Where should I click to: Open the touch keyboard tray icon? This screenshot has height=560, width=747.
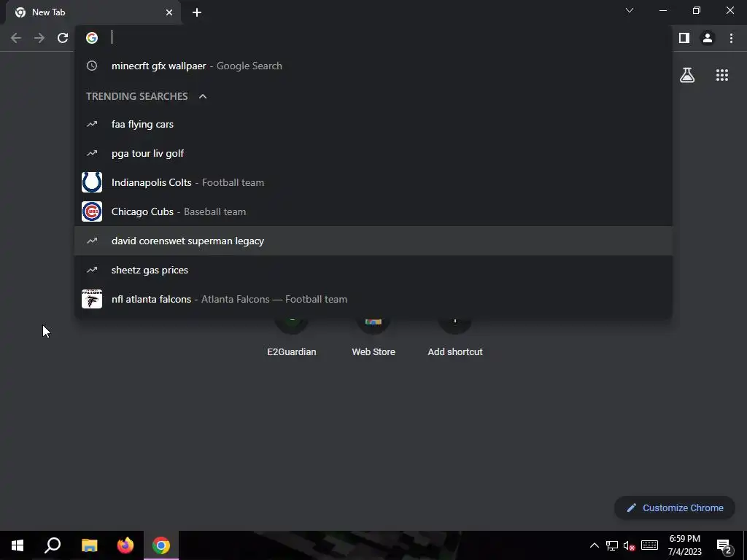649,545
